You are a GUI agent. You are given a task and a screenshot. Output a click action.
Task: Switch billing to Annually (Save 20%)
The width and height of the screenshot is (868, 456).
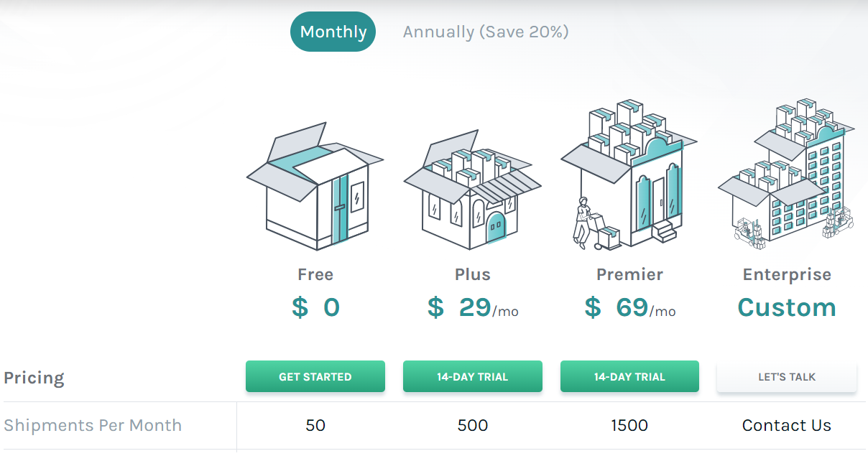pos(486,32)
